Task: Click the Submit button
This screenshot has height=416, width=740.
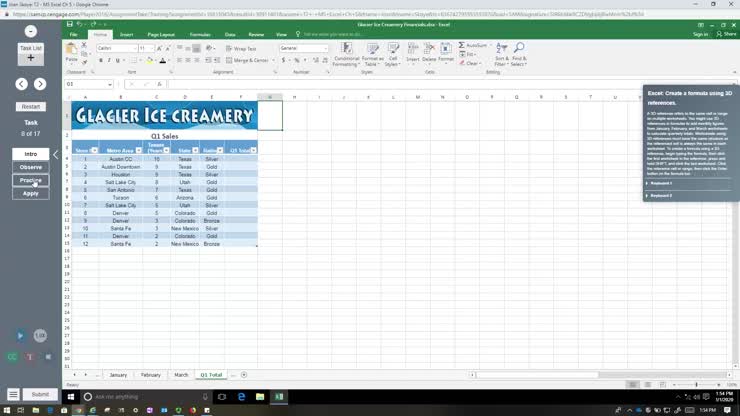Action: [40, 394]
